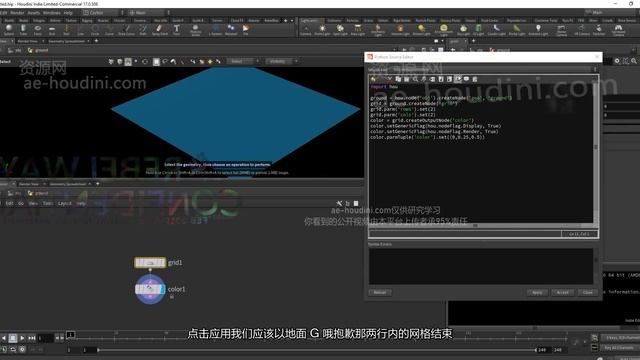This screenshot has height=360, width=640.
Task: Select the Metaball shelf tool
Action: pyautogui.click(x=231, y=30)
